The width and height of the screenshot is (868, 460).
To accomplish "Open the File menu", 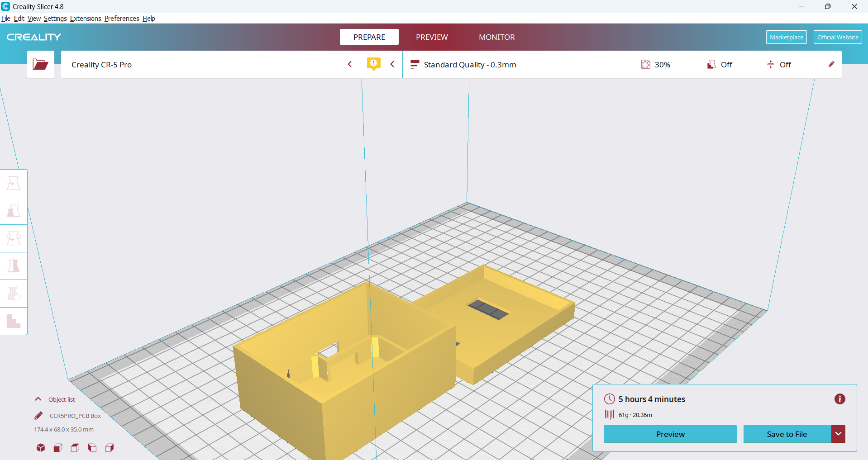I will coord(6,19).
